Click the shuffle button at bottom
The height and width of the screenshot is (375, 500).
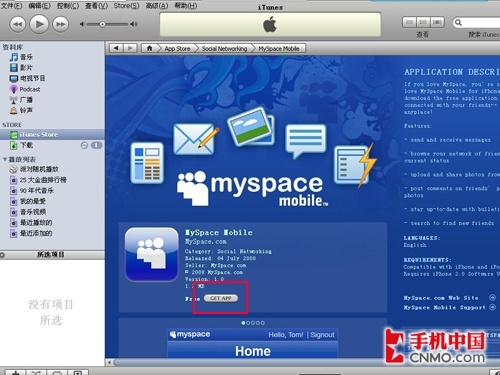[x=36, y=372]
